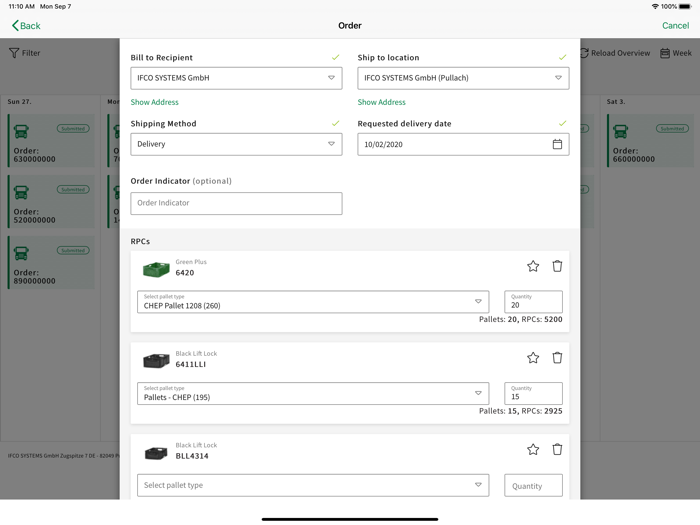Open order 520000000 card
700x525 pixels.
coord(51,202)
